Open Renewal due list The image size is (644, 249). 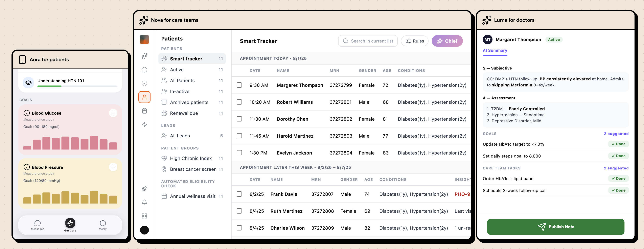coord(192,113)
